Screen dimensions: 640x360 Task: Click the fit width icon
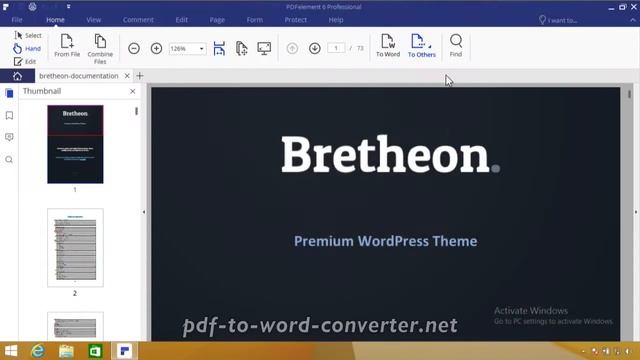click(x=219, y=49)
